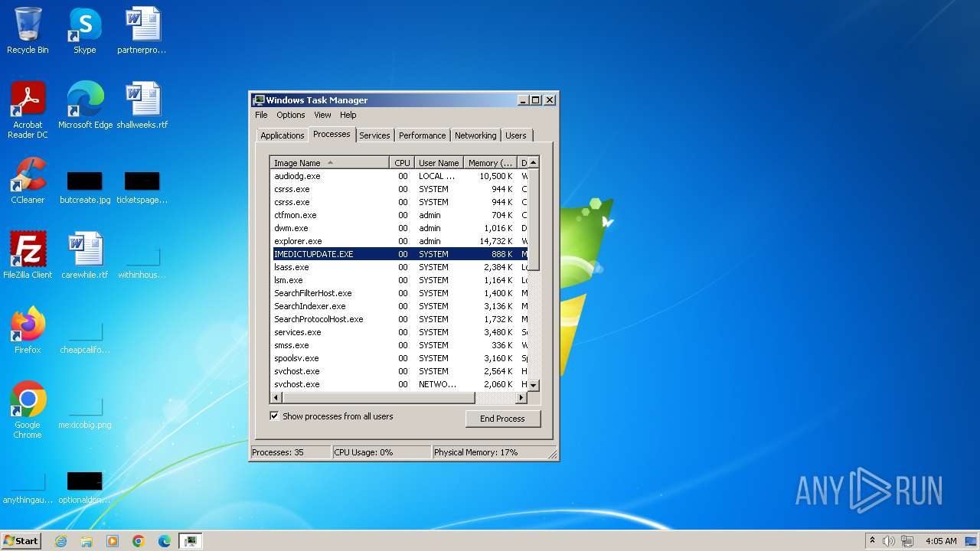Select SearchIndexer.exe process row
The height and width of the screenshot is (551, 980).
[x=399, y=306]
